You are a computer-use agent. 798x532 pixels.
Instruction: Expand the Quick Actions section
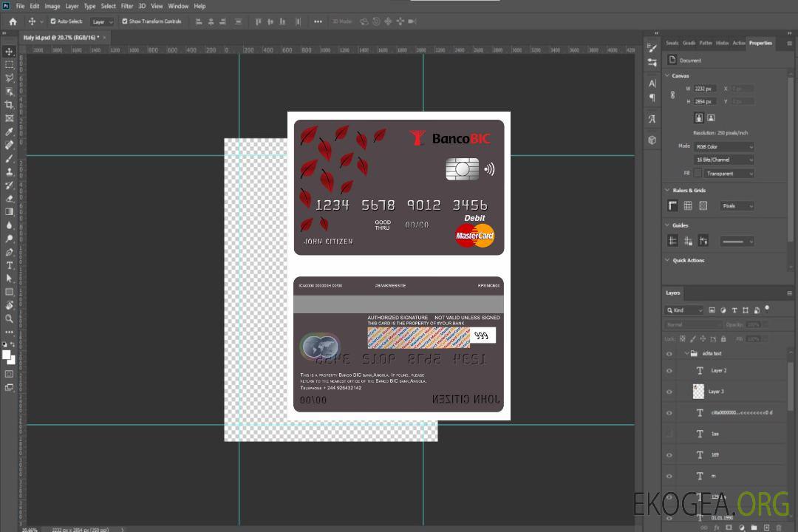click(668, 260)
